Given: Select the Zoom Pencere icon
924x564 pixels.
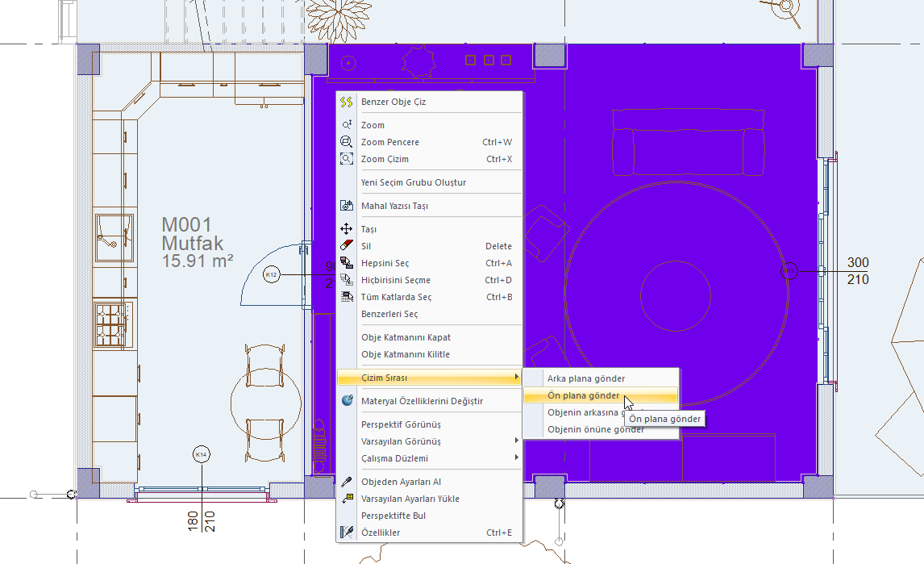Looking at the screenshot, I should tap(347, 142).
